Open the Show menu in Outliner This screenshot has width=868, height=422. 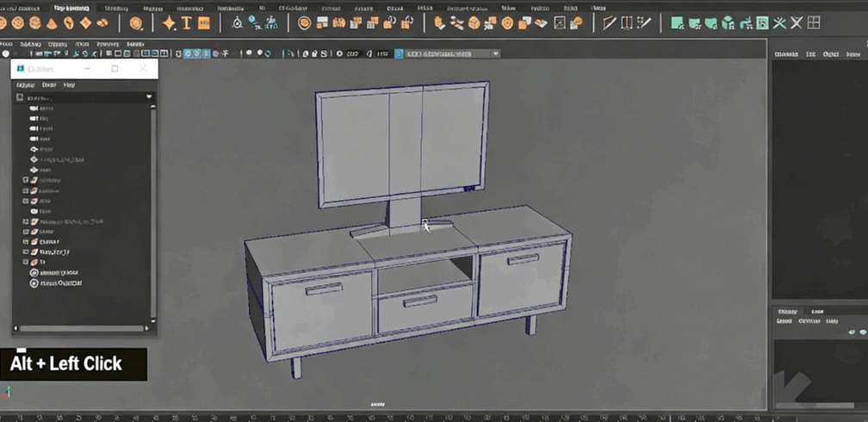[x=49, y=85]
